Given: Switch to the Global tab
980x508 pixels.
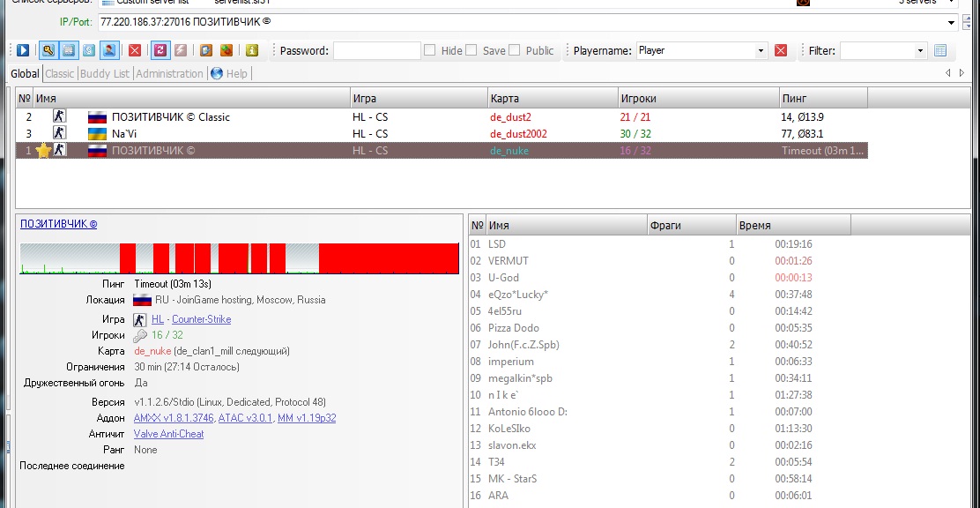Looking at the screenshot, I should point(25,74).
